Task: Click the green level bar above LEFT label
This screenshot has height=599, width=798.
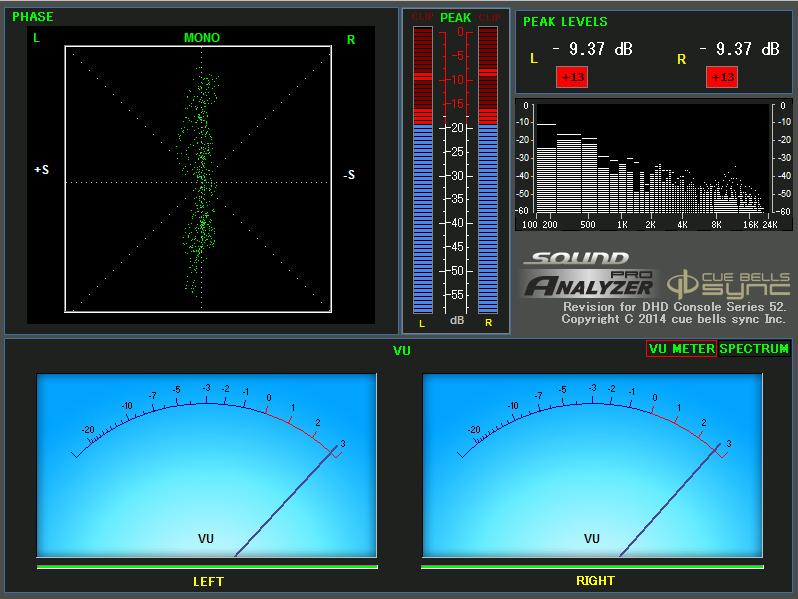Action: [x=207, y=567]
